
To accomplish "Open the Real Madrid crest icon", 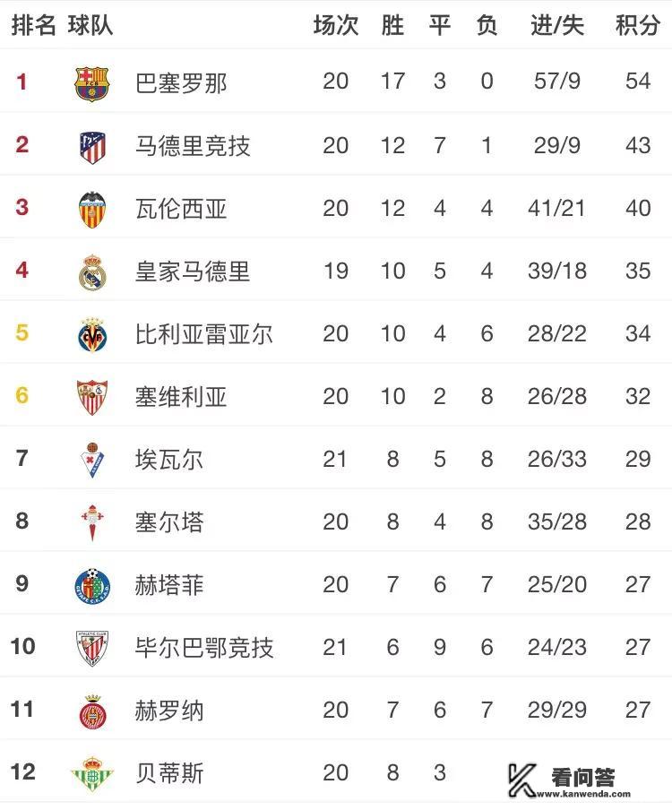I will pos(92,271).
